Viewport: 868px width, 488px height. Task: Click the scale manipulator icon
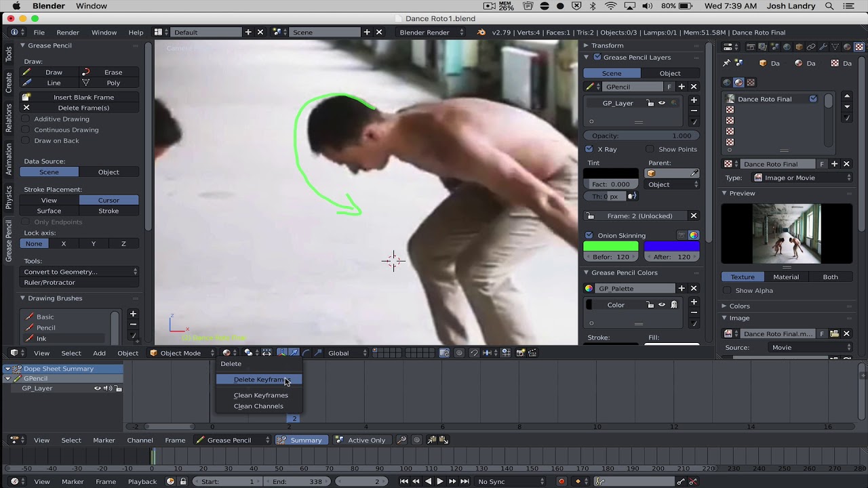(x=318, y=352)
